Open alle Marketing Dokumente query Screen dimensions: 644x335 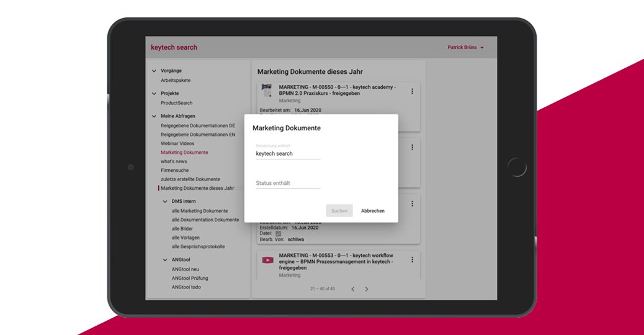200,210
